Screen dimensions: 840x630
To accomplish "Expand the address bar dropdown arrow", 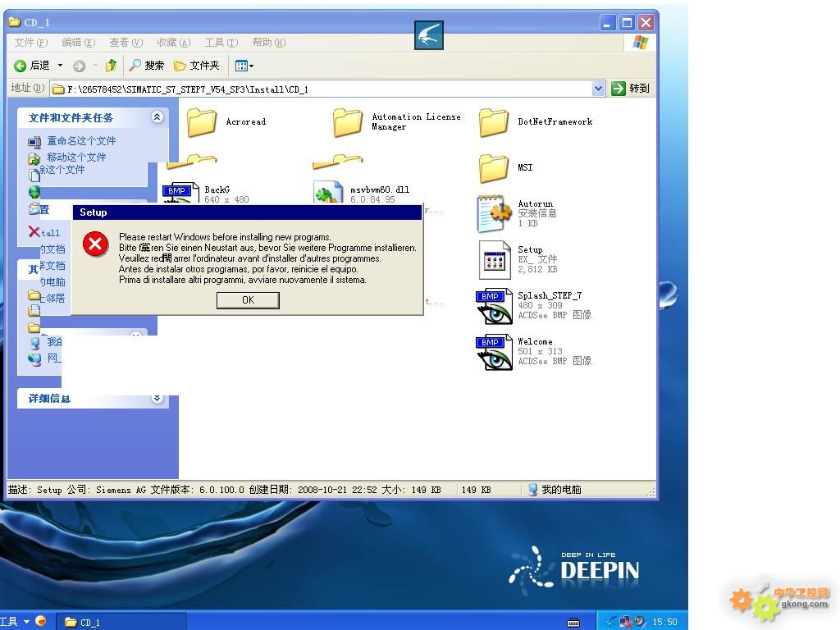I will point(598,89).
